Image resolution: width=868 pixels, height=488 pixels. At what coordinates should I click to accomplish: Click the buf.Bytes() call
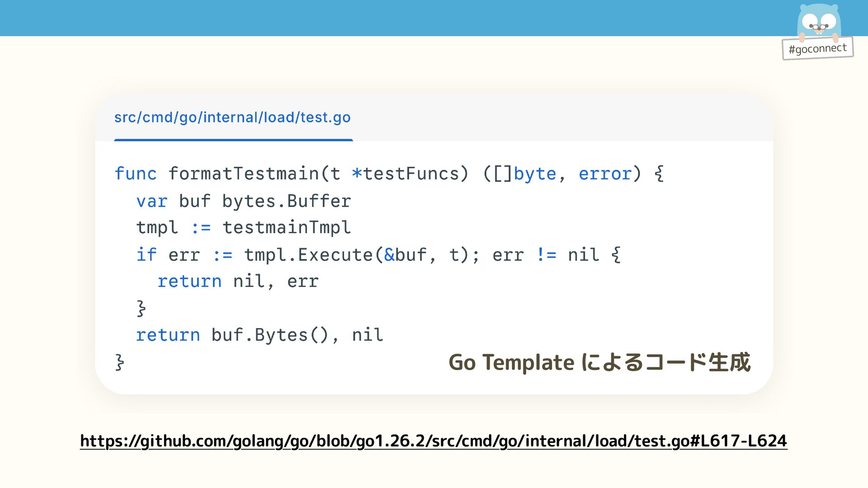[270, 335]
